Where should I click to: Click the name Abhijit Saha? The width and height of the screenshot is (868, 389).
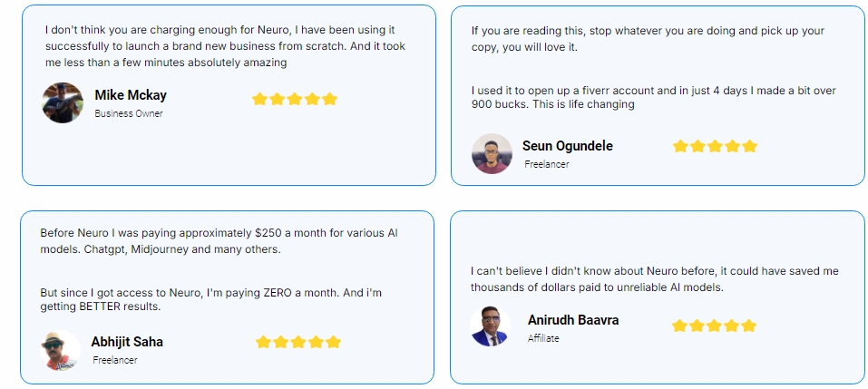click(x=127, y=342)
